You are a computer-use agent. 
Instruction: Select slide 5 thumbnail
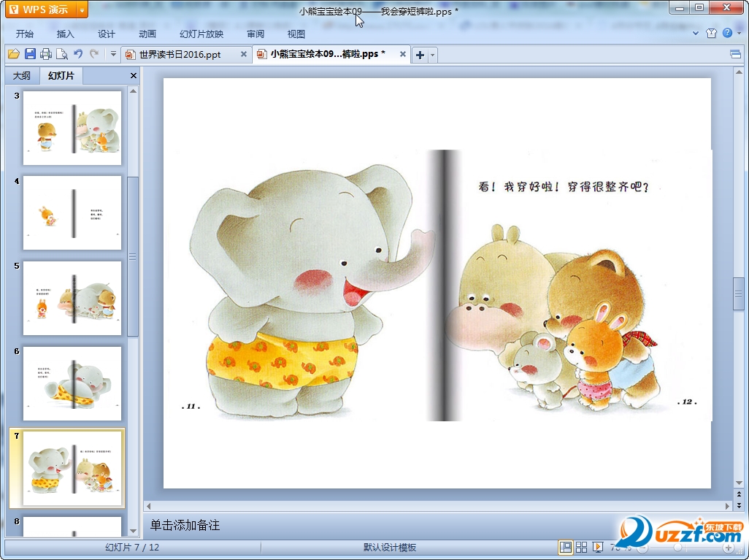72,298
